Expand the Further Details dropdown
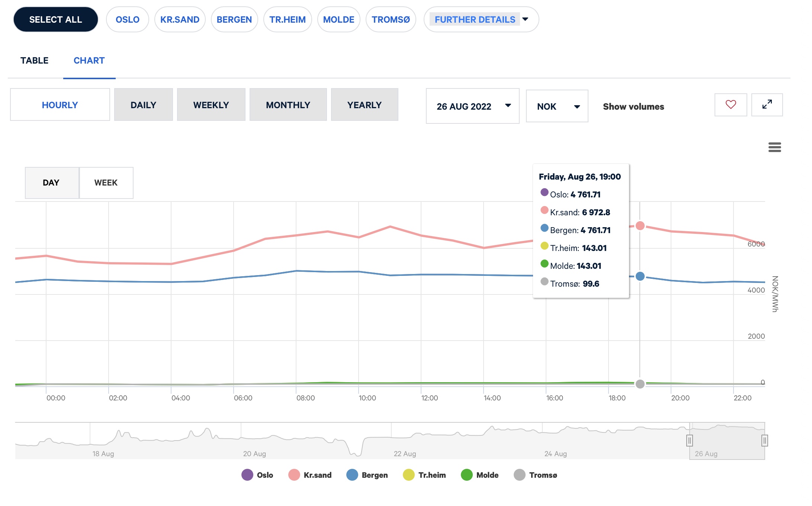 click(x=481, y=19)
